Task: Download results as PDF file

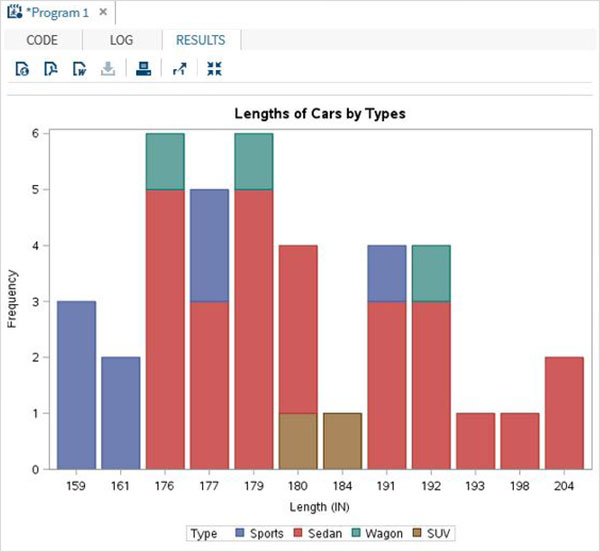Action: tap(50, 69)
